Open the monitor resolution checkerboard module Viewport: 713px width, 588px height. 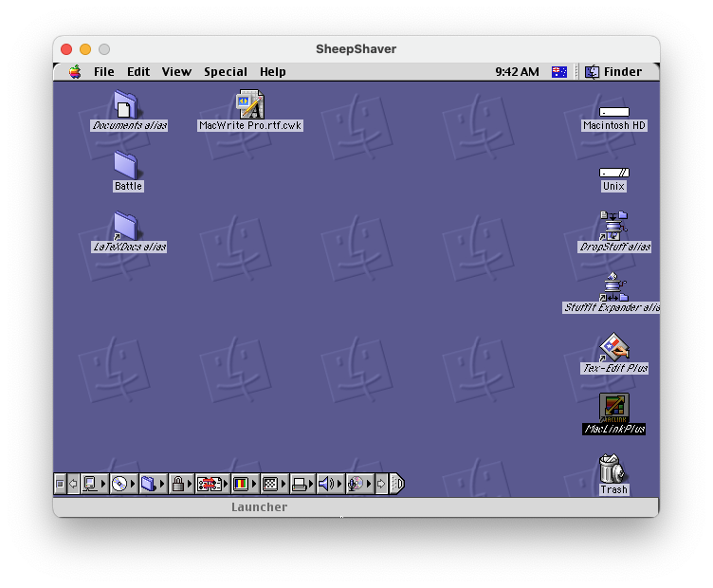click(x=274, y=484)
